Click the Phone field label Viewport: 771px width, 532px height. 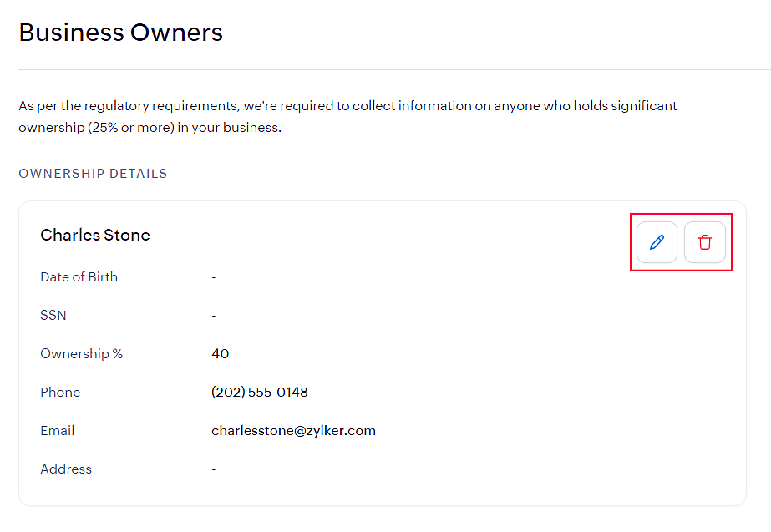pos(60,393)
